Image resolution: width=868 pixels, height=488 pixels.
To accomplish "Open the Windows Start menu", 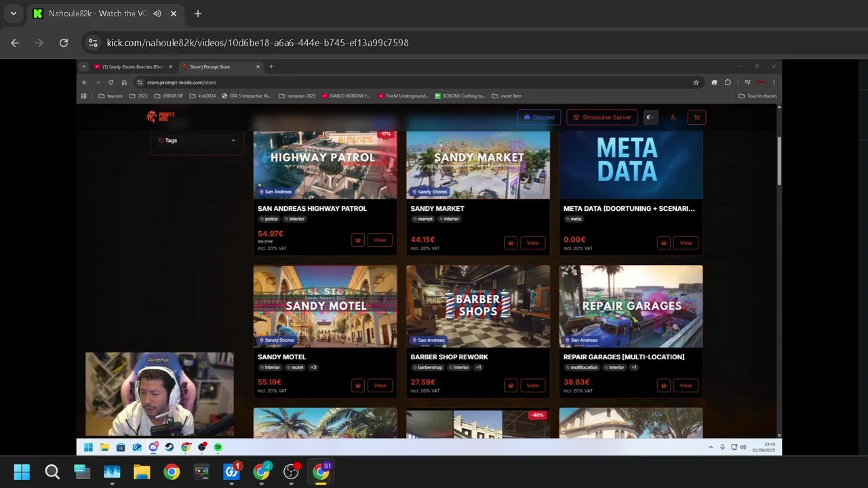I will [22, 472].
